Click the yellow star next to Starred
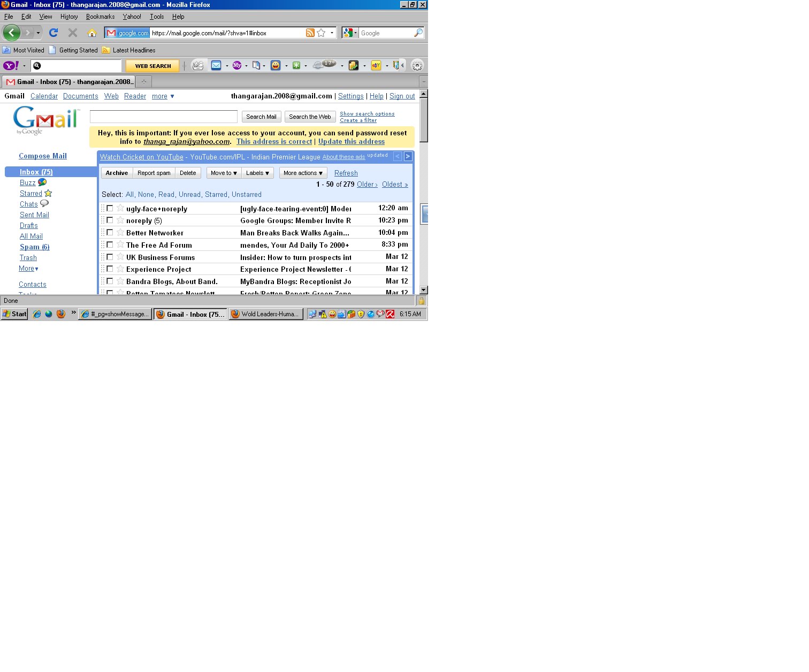 click(x=48, y=193)
